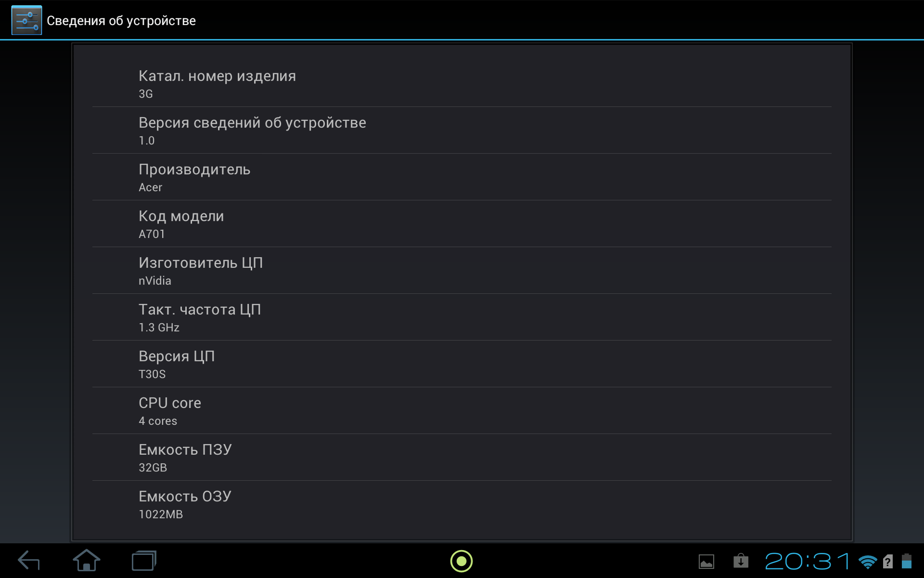Tap the Емкость ПЗУ 32GB row

(462, 458)
